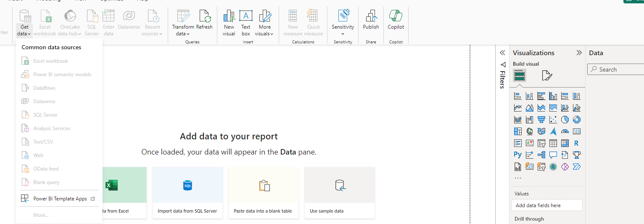Select the Multi-row card visual
The width and height of the screenshot is (644, 224).
(518, 143)
